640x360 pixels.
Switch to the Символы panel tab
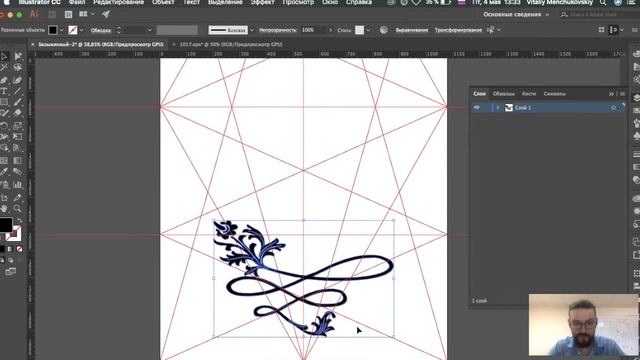tap(554, 94)
